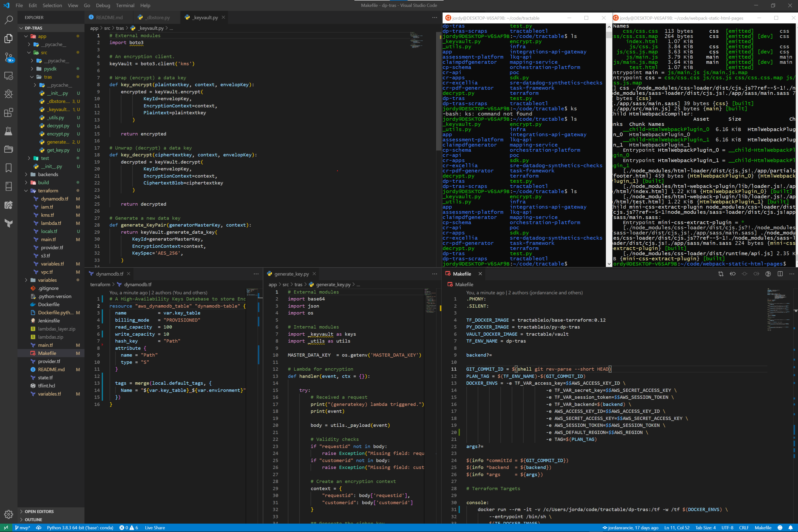798x532 pixels.
Task: Open the Test beaker view icon
Action: [9, 131]
